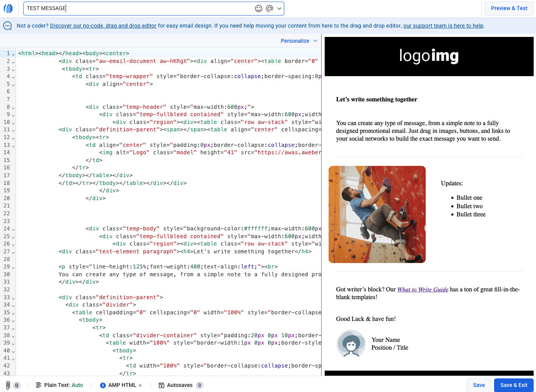Click the AWeber logo icon
The image size is (536, 392).
coord(8,8)
